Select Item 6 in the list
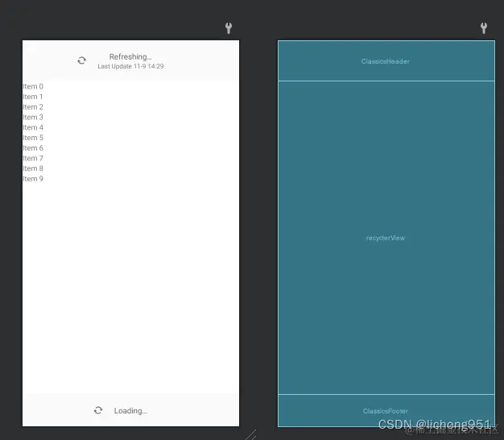Viewport: 504px width, 440px height. pos(33,148)
